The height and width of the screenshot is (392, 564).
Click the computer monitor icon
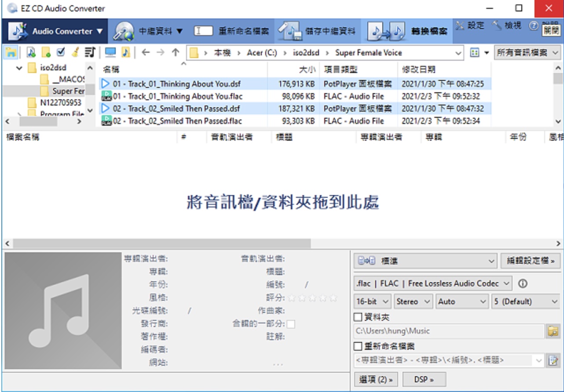(x=110, y=53)
